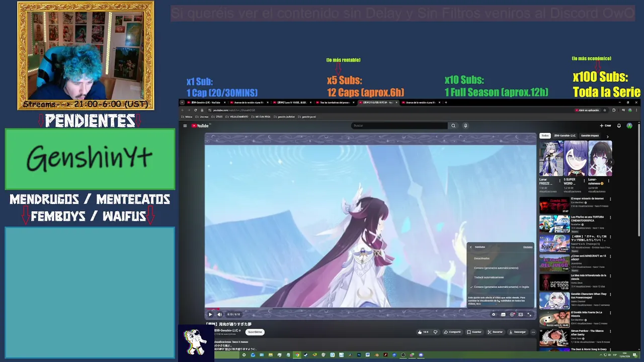The width and height of the screenshot is (644, 362).
Task: Toggle the subtitles CC button in player
Action: pyautogui.click(x=503, y=314)
